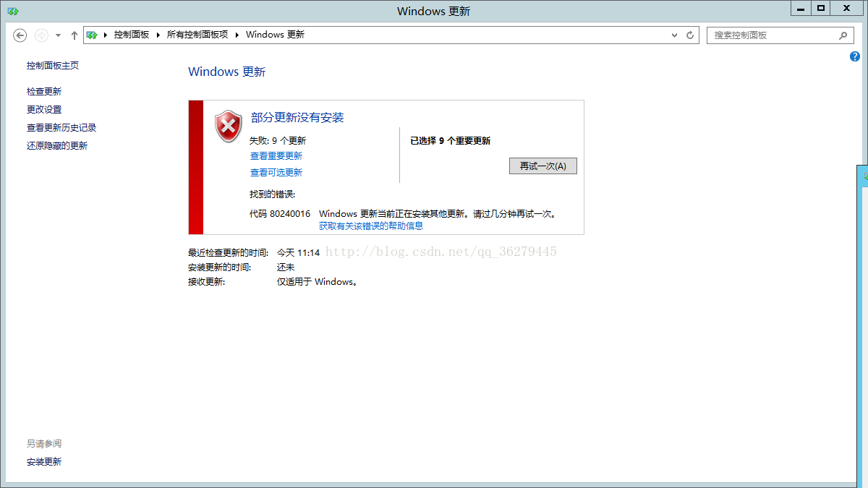Open 控制面板主页 link
The height and width of the screenshot is (488, 868).
pos(53,66)
